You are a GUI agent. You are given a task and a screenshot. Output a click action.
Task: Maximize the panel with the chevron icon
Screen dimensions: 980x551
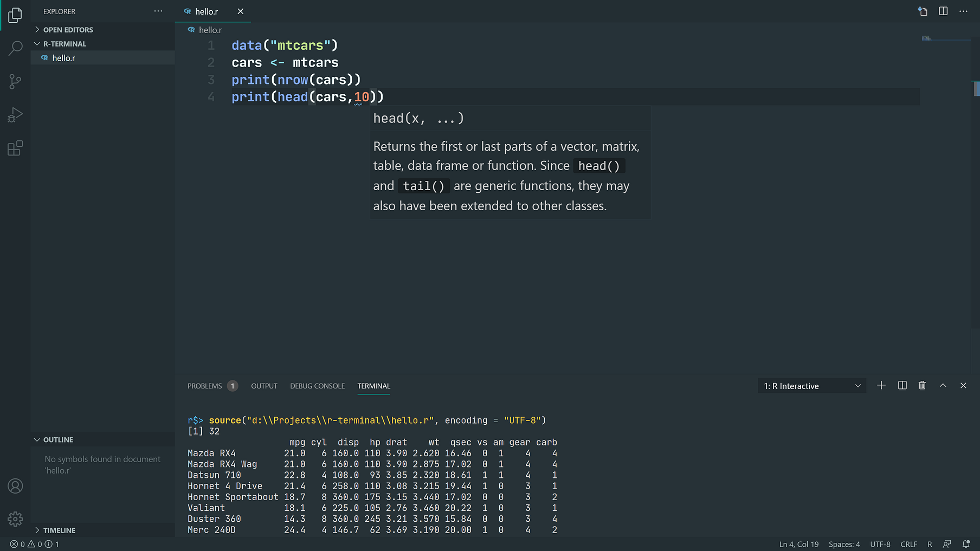pos(943,385)
